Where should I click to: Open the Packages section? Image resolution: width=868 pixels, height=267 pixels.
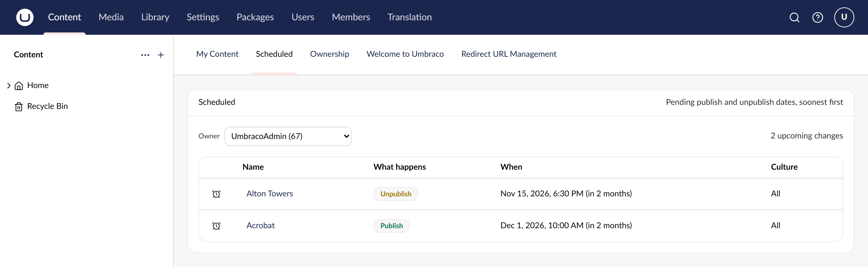click(x=255, y=17)
